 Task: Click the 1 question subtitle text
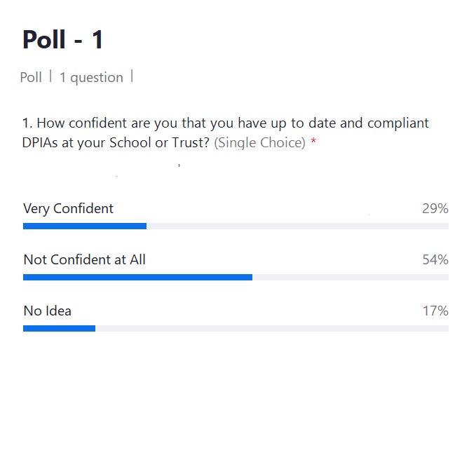point(91,77)
